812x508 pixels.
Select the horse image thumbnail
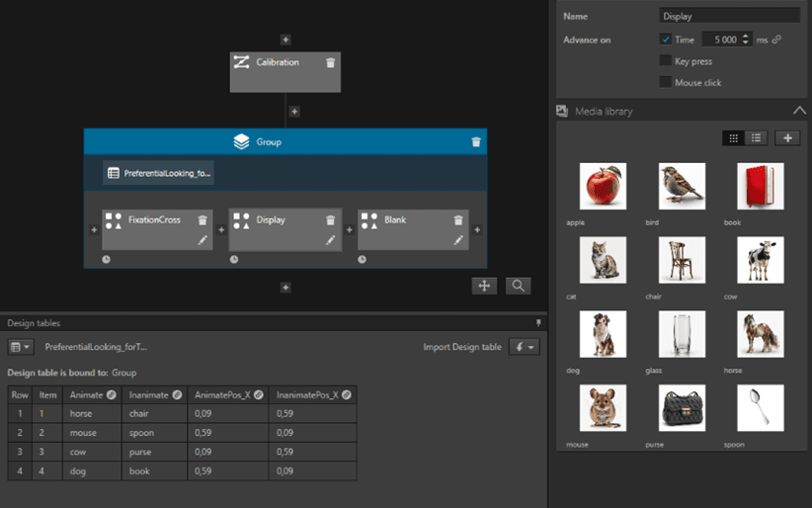point(761,334)
